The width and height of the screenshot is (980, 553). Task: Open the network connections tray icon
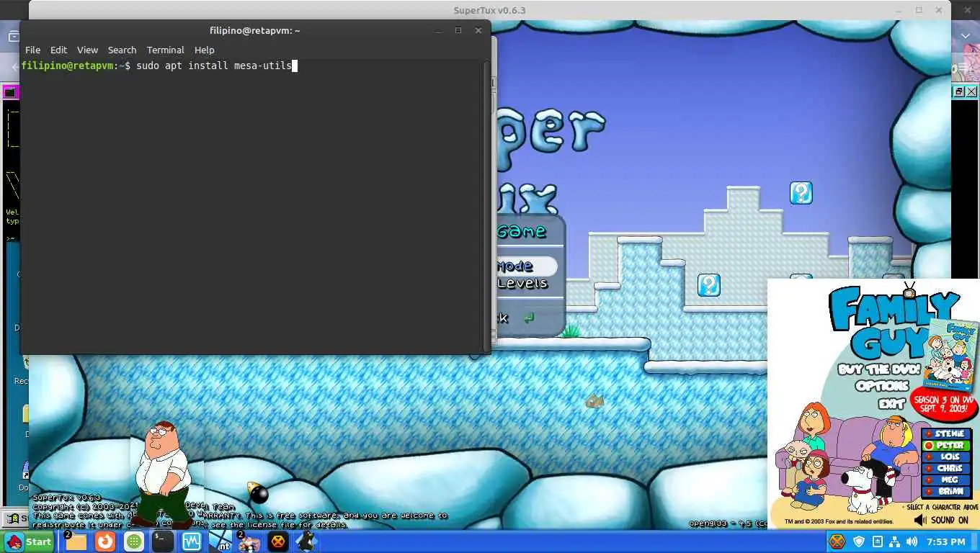coord(894,541)
